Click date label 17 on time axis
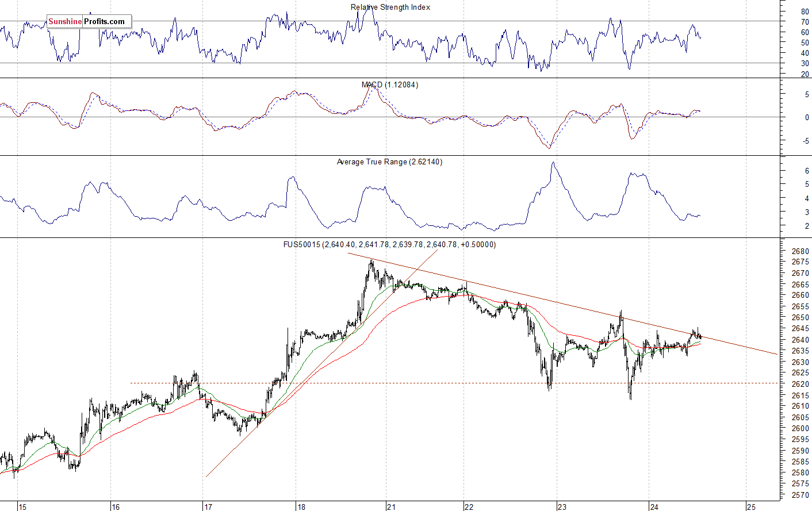The image size is (812, 511). click(208, 507)
